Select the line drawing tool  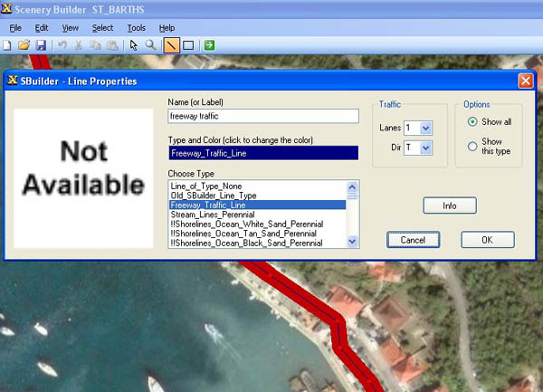coord(172,45)
